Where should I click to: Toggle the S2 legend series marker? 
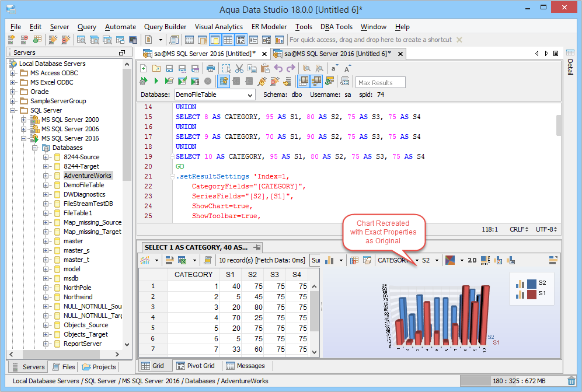[531, 283]
